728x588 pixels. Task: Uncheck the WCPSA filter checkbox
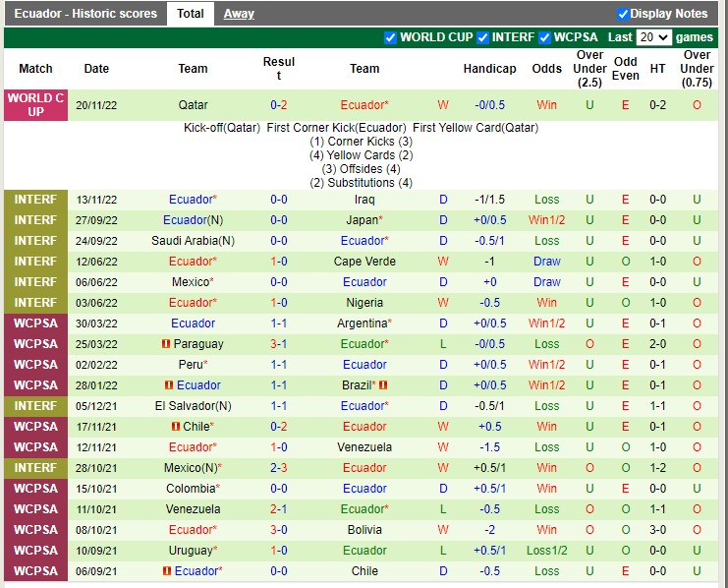pyautogui.click(x=544, y=37)
